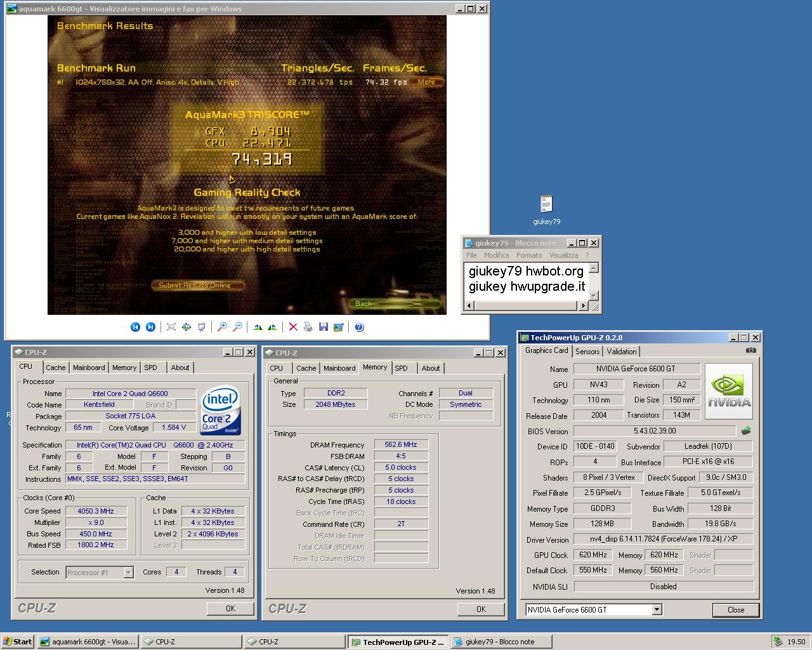Open Sensors tab in GPU-Z
This screenshot has height=650, width=812.
(587, 352)
